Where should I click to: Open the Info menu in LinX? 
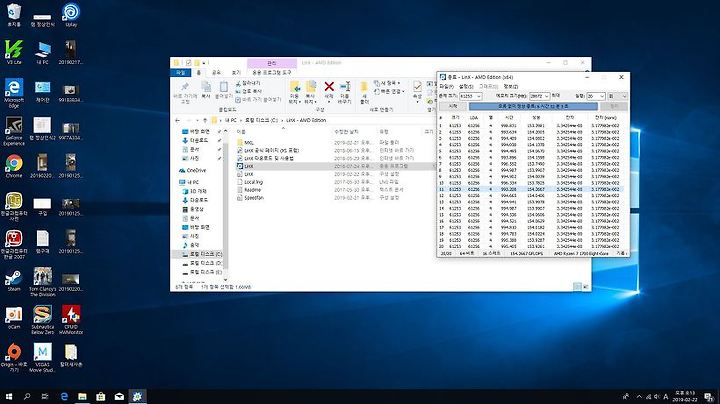pos(511,86)
